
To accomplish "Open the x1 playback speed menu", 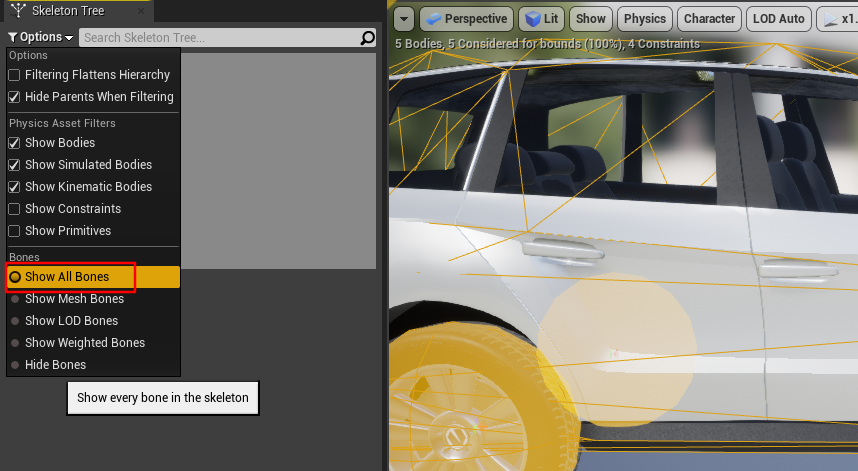I will [x=837, y=19].
